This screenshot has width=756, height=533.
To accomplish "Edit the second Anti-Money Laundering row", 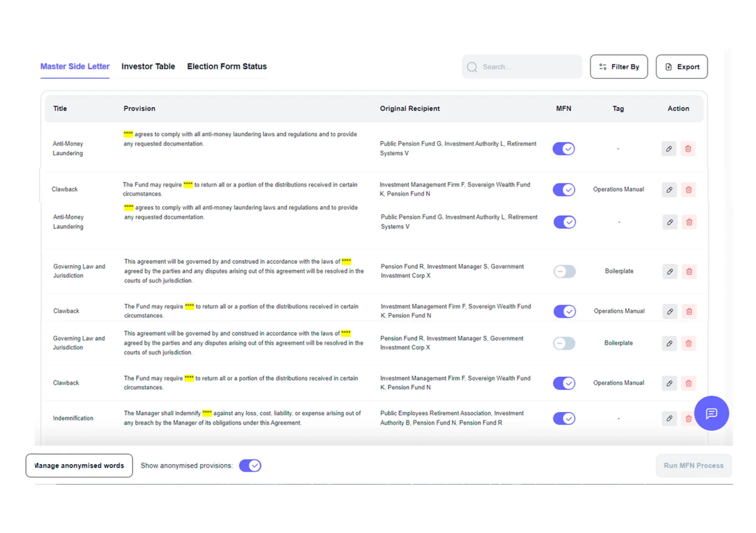I will (x=670, y=222).
